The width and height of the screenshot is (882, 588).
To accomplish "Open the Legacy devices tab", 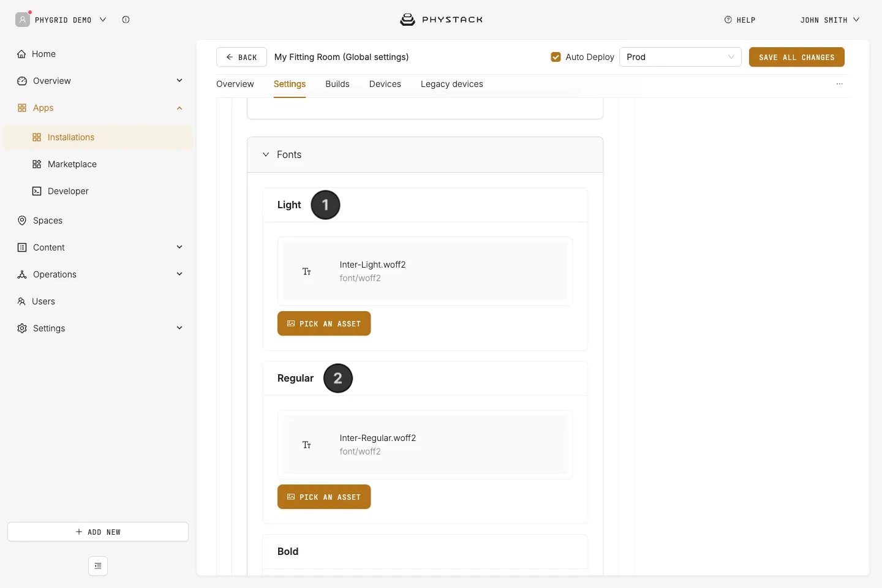I will pos(452,84).
